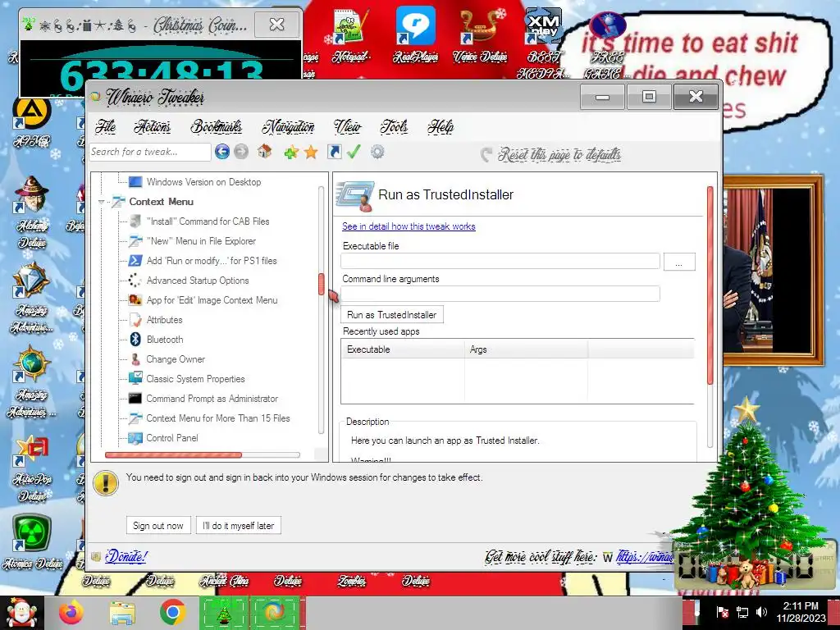Open See in detail how this tweak works
840x630 pixels.
click(x=409, y=226)
